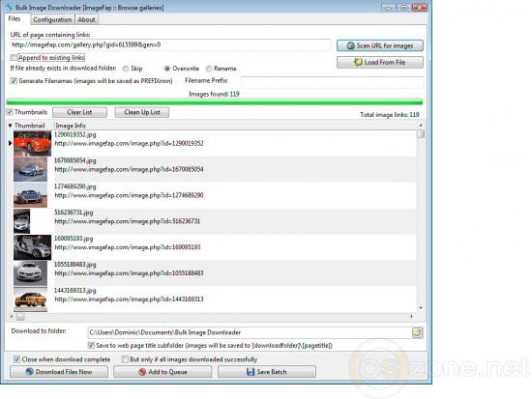Select the Rename radio option
This screenshot has width=532, height=399.
tap(209, 69)
